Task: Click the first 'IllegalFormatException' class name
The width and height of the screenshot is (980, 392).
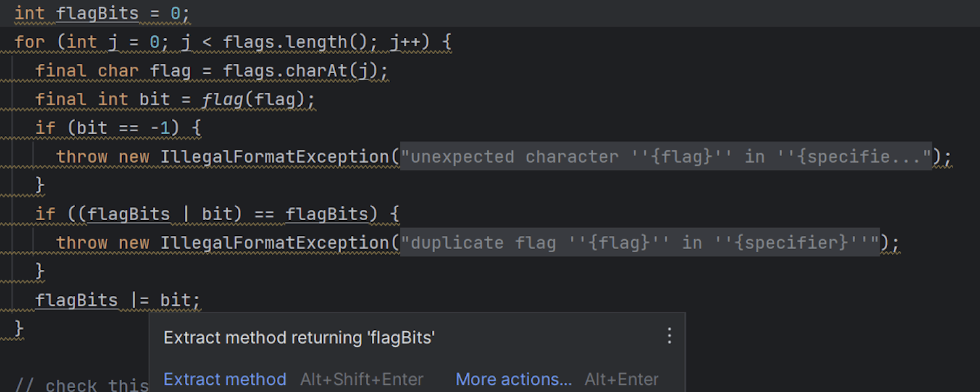Action: (x=274, y=157)
